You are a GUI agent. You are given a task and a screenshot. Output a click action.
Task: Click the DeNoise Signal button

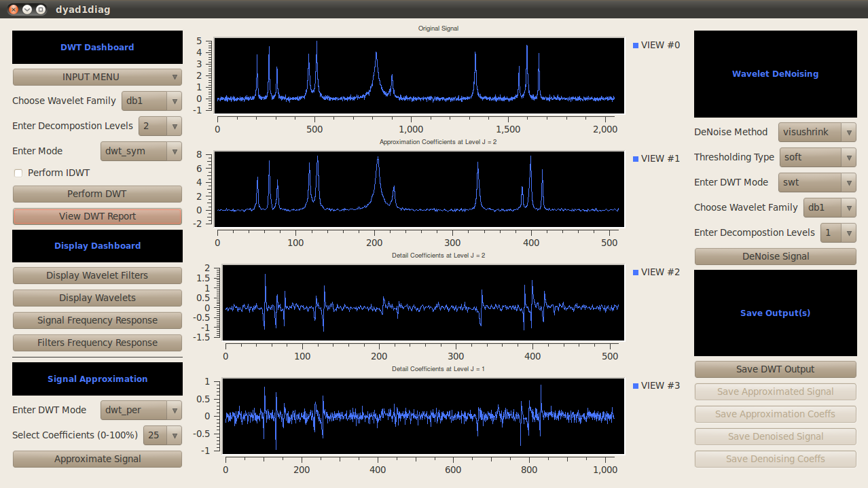pyautogui.click(x=775, y=257)
